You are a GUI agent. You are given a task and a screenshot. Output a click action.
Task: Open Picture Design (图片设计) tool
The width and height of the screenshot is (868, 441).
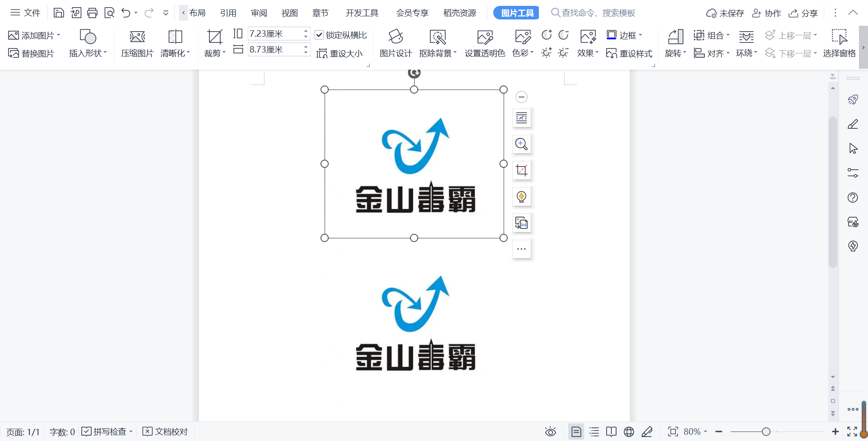point(396,44)
